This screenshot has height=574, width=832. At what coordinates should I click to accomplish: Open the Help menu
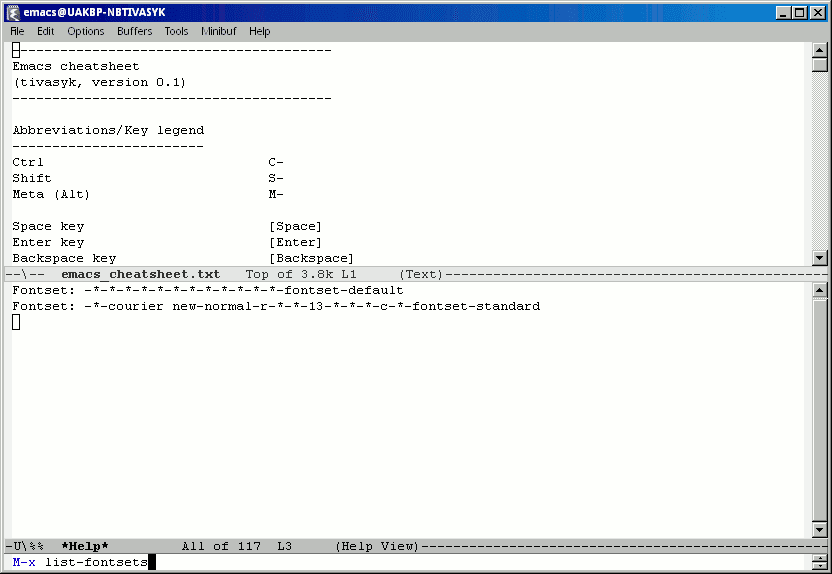tap(259, 31)
